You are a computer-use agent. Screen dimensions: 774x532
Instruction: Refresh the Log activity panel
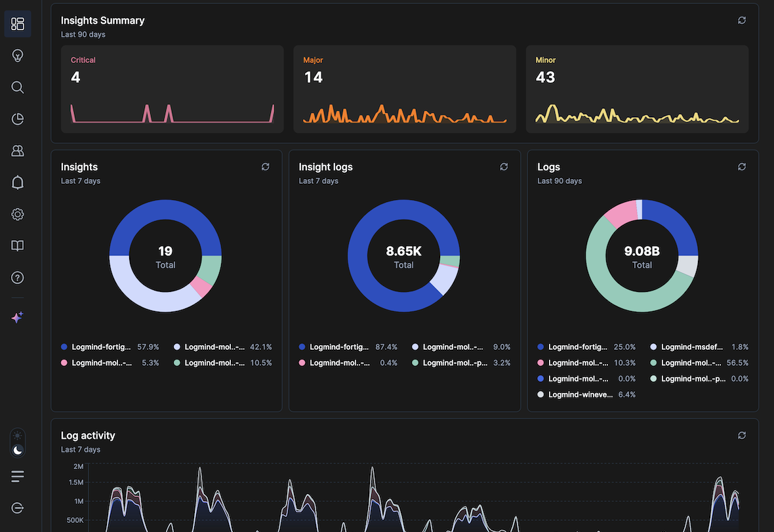point(742,436)
